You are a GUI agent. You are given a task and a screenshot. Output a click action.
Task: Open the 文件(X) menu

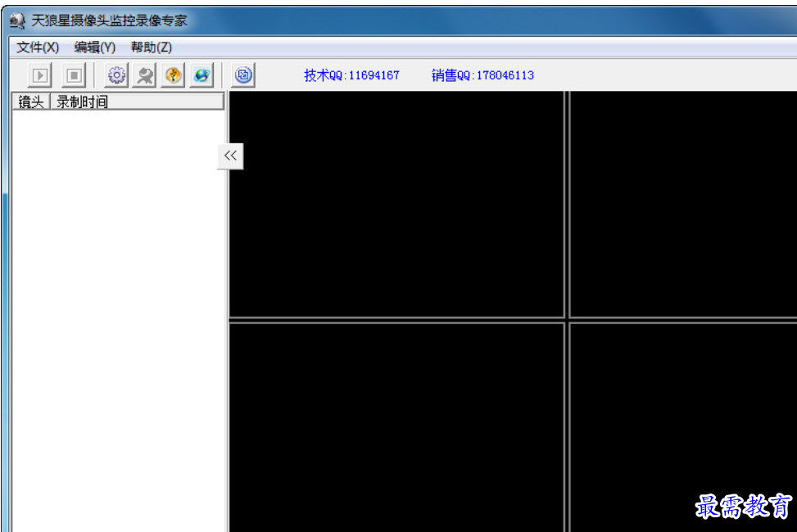point(38,47)
